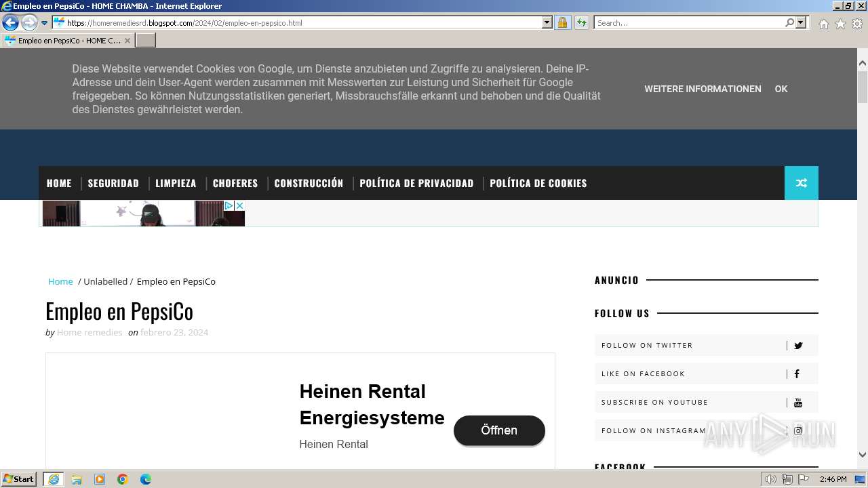Click the volume speaker tray icon
Viewport: 868px width, 488px height.
771,479
